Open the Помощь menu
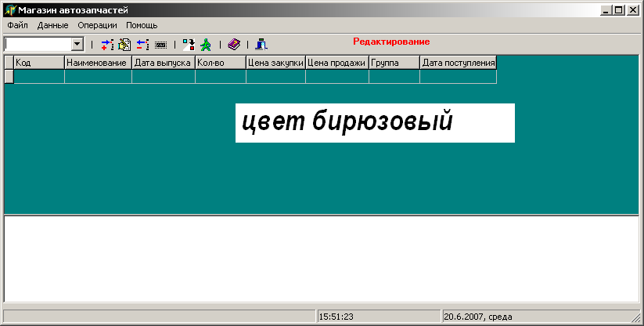 (142, 26)
